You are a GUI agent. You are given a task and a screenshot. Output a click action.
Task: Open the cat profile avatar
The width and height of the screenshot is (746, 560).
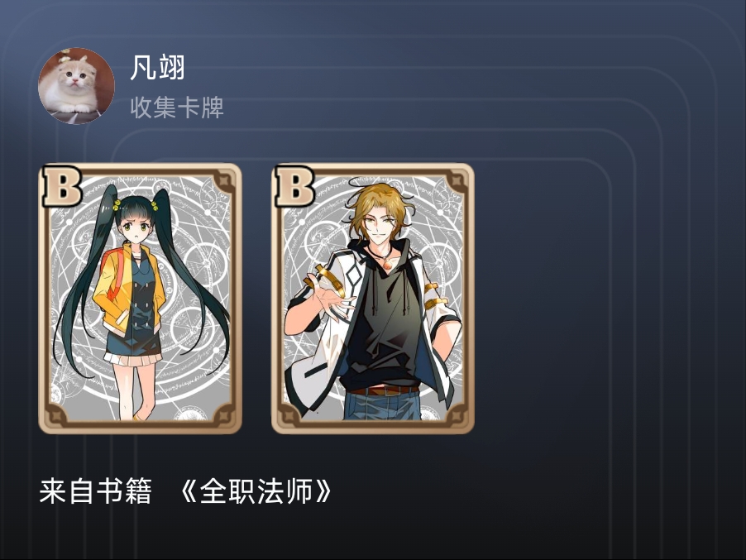tap(76, 86)
